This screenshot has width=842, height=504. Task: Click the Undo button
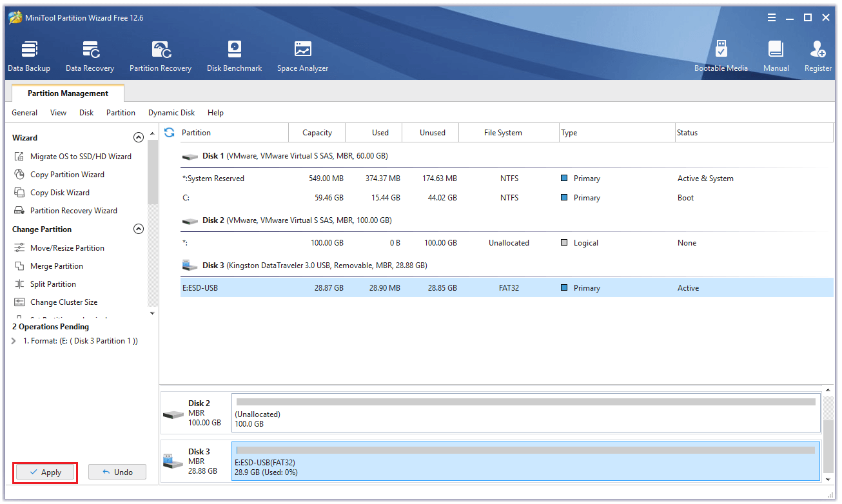pyautogui.click(x=117, y=472)
